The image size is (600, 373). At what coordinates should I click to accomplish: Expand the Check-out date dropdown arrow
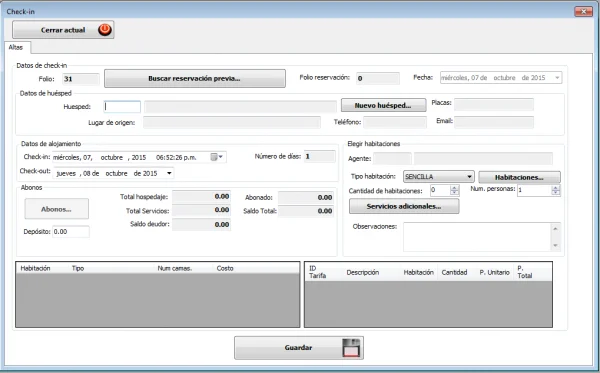[169, 173]
